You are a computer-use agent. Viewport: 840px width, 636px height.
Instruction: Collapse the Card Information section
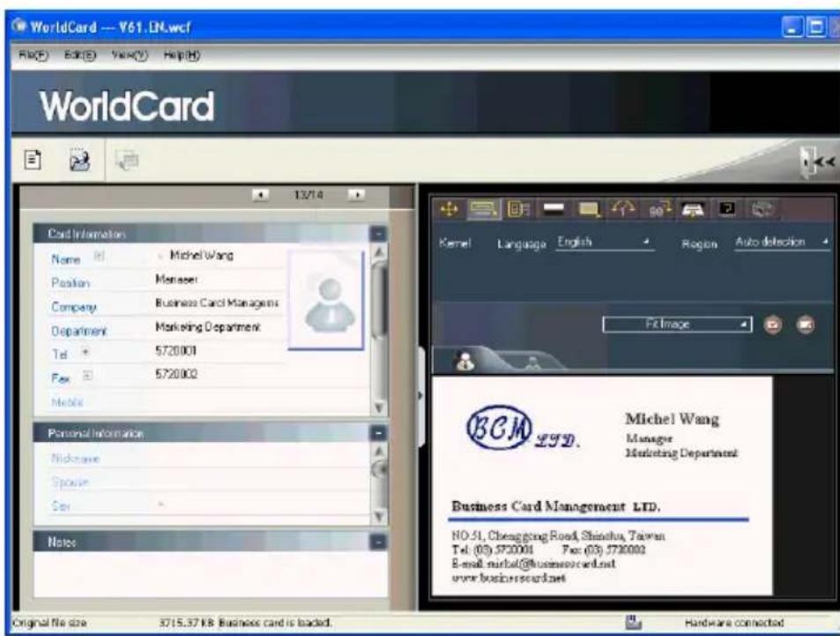click(x=377, y=234)
